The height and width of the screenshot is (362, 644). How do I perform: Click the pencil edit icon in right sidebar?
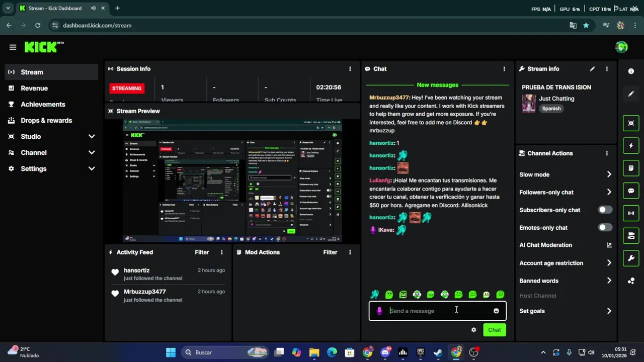[x=631, y=94]
